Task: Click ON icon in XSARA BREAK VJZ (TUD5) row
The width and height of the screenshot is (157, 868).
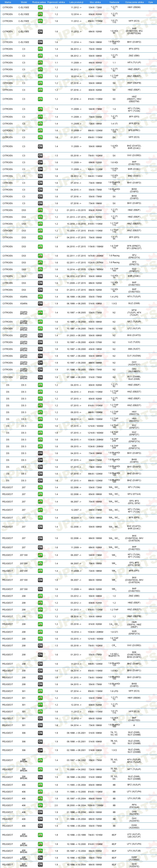Action: (x=40, y=342)
